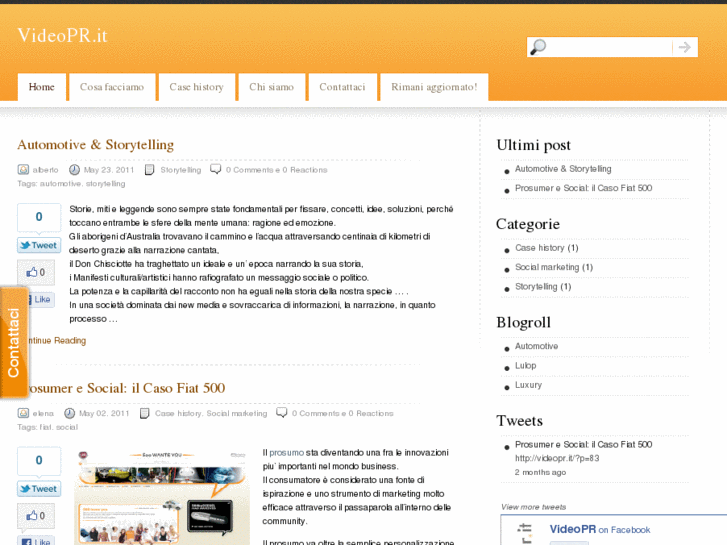Open Social marketing link in Fiat post meta

click(237, 414)
